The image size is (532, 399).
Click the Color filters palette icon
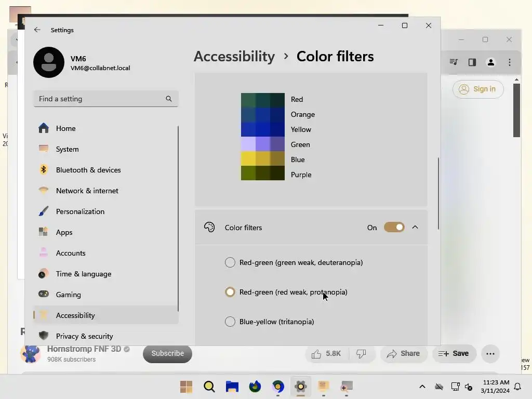209,228
